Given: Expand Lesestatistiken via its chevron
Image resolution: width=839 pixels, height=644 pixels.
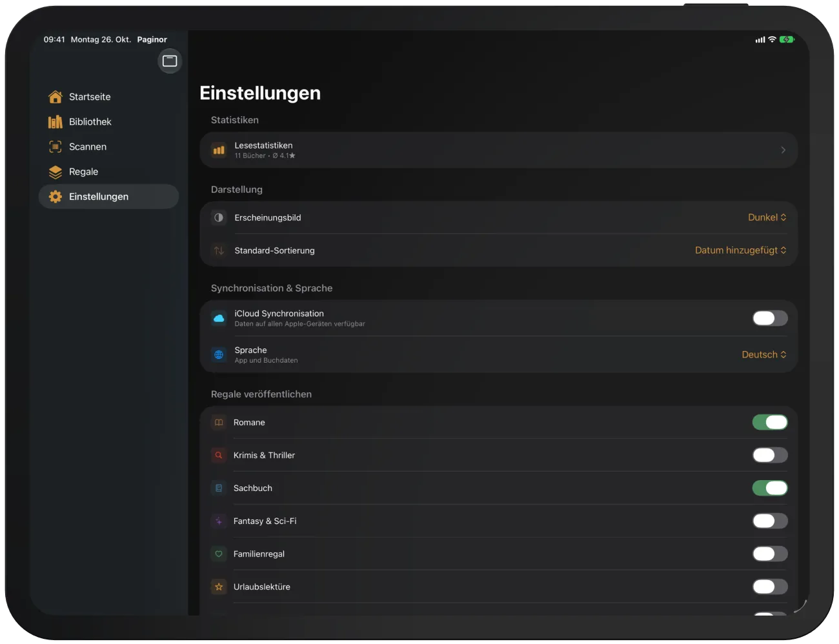Looking at the screenshot, I should 783,150.
